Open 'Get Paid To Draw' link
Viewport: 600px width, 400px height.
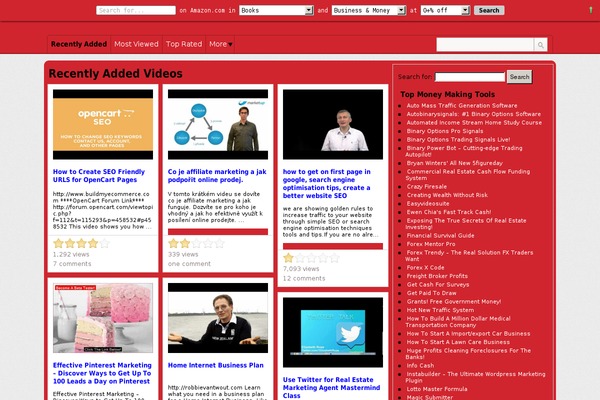(x=431, y=293)
